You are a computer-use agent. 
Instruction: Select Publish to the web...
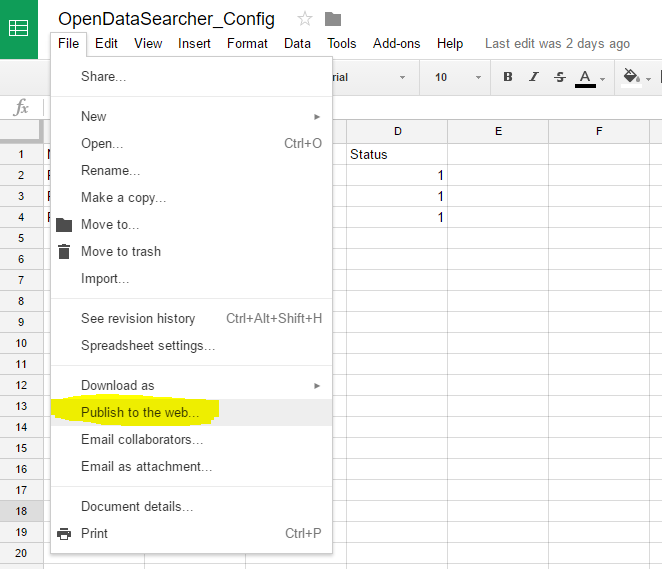pyautogui.click(x=191, y=412)
